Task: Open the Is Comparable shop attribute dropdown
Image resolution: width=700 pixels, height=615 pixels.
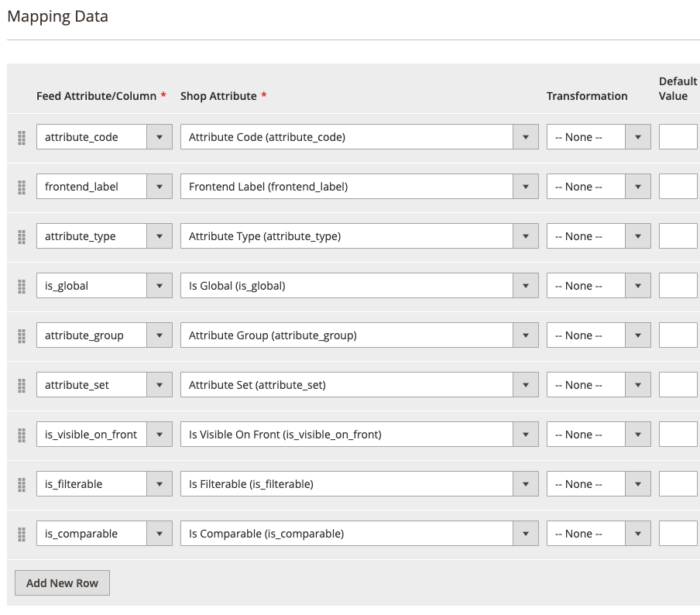Action: point(359,533)
